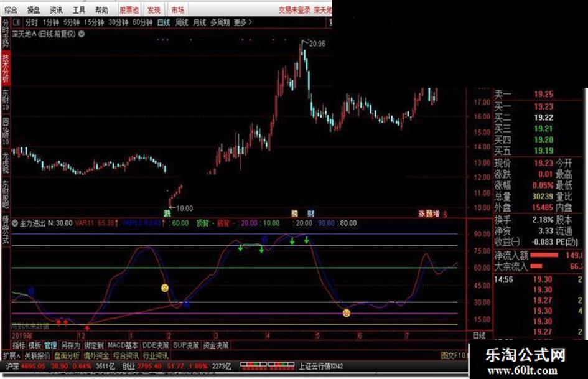This screenshot has width=588, height=379.
Task: Click the 创业 index in status bar
Action: (129, 366)
